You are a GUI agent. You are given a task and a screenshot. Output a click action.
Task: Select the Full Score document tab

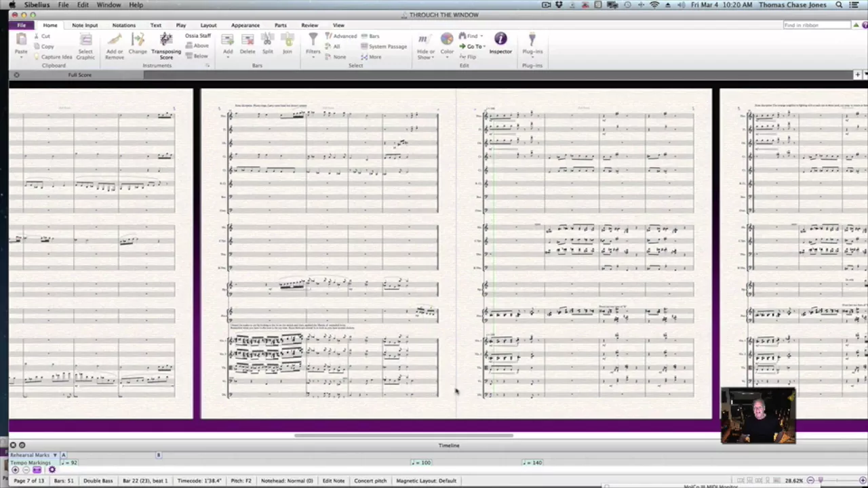pyautogui.click(x=79, y=75)
